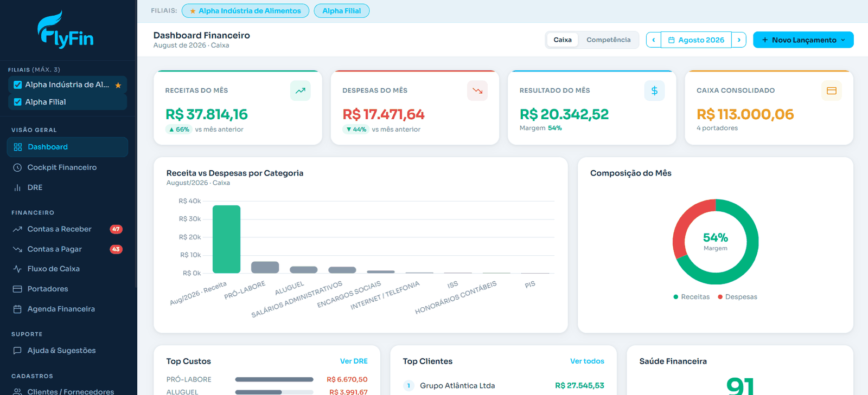Click the Contas a Receber trend icon

[17, 229]
